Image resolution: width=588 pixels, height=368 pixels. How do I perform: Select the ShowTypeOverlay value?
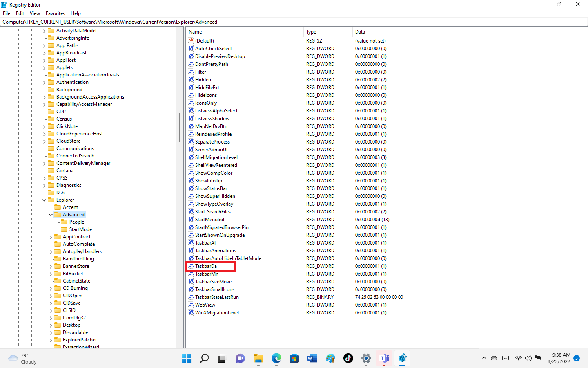point(214,204)
